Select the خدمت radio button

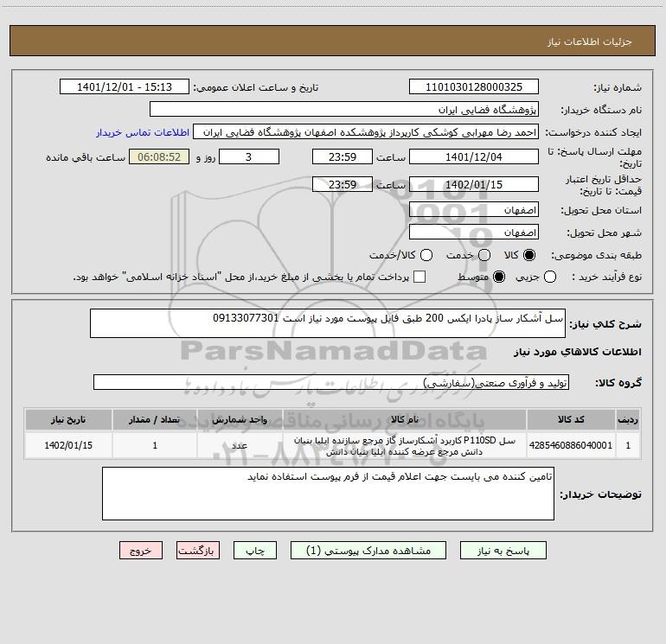(x=484, y=255)
